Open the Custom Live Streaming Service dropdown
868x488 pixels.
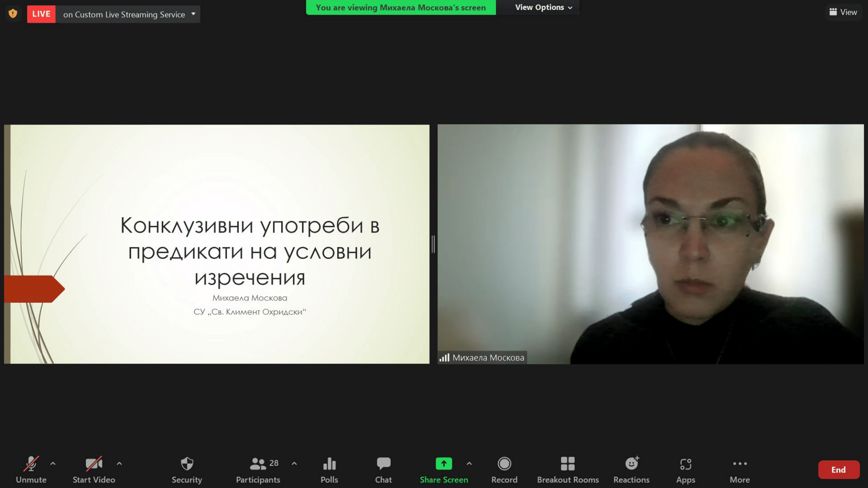193,14
